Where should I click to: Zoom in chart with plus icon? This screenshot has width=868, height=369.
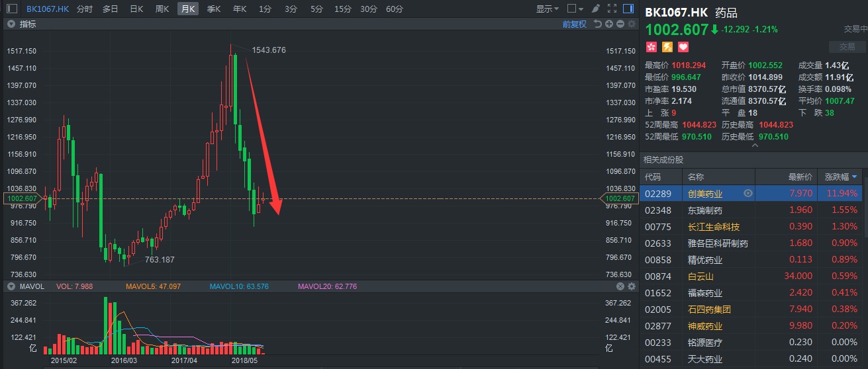[x=610, y=24]
